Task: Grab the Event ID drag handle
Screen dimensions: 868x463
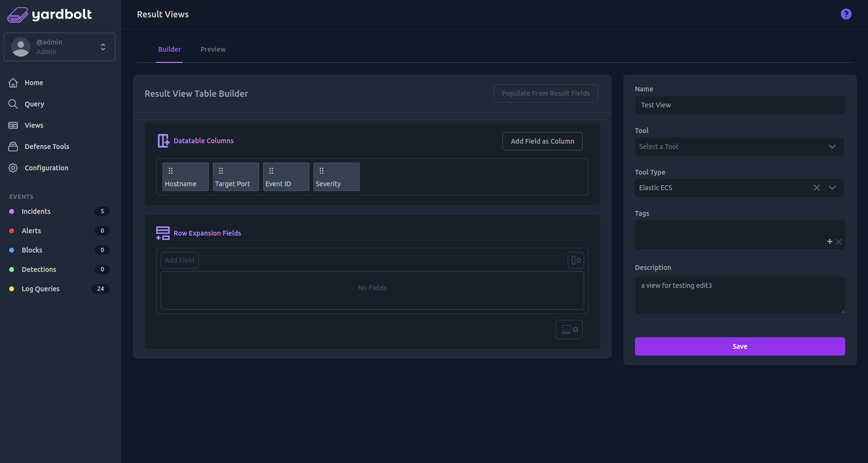Action: [x=271, y=171]
